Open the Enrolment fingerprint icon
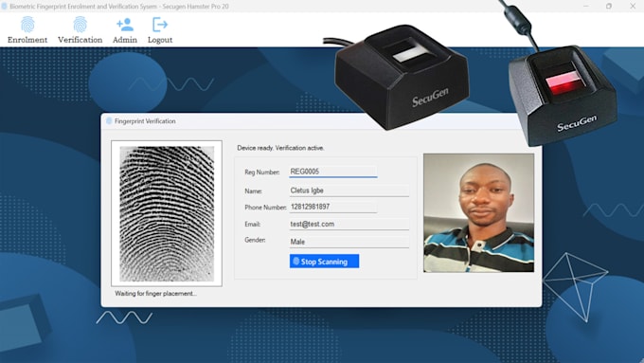Screen dimensions: 644x363 [27, 25]
